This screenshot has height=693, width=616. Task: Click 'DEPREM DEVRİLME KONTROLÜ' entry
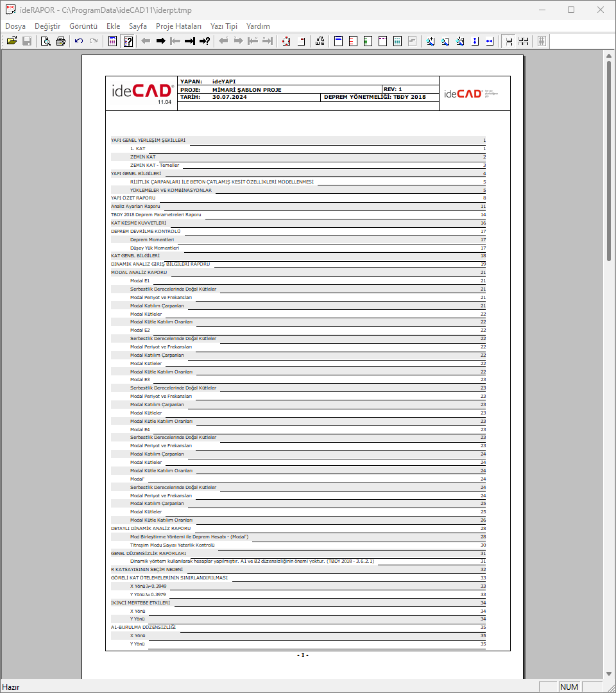point(146,232)
